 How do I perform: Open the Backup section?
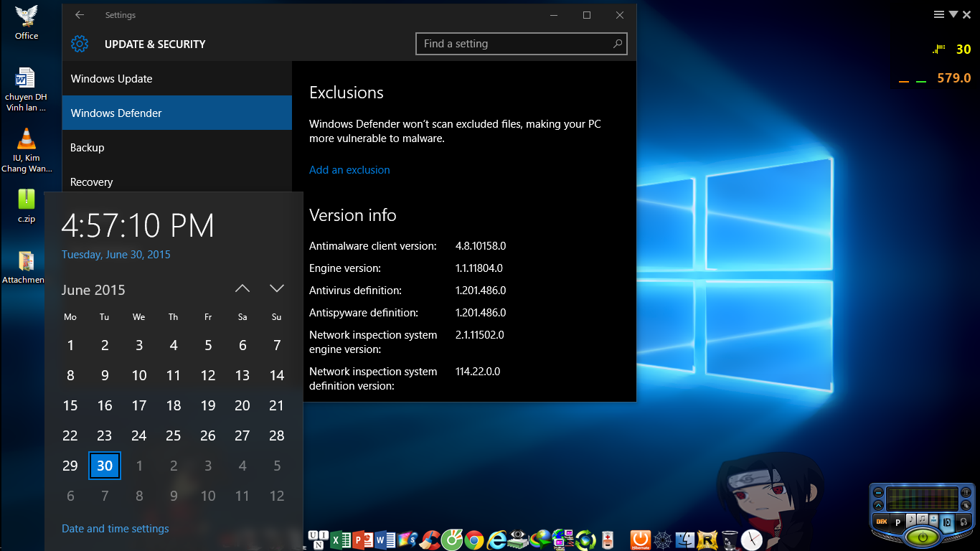click(177, 148)
